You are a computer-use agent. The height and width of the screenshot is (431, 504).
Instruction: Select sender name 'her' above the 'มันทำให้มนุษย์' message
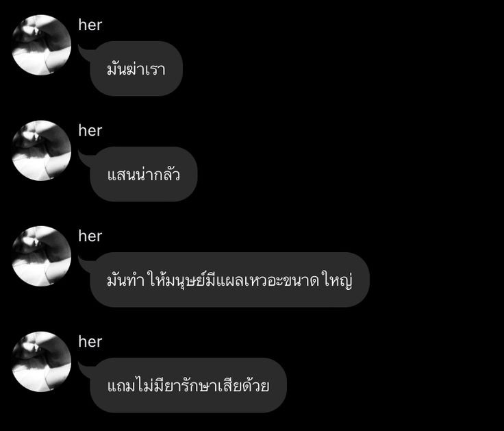pyautogui.click(x=90, y=236)
